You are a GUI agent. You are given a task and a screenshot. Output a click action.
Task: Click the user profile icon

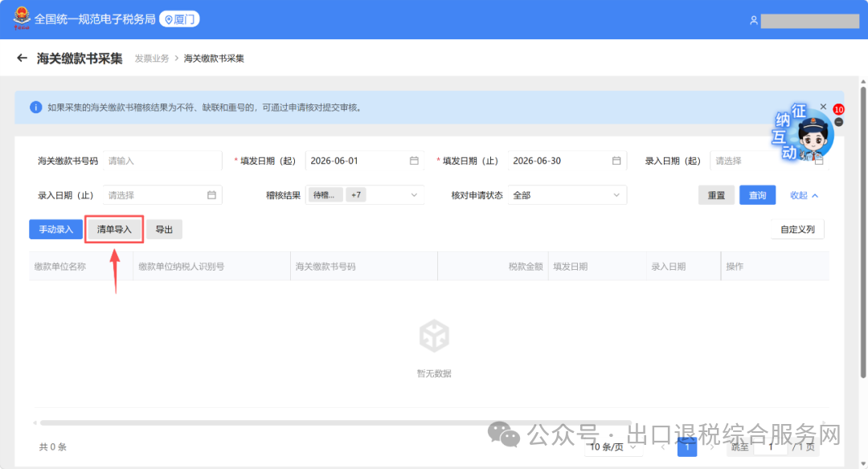[x=753, y=20]
